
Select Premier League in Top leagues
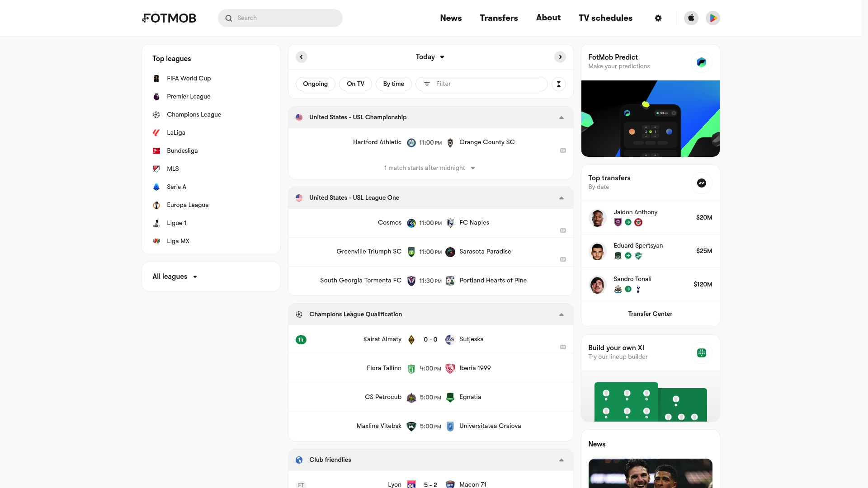(189, 97)
